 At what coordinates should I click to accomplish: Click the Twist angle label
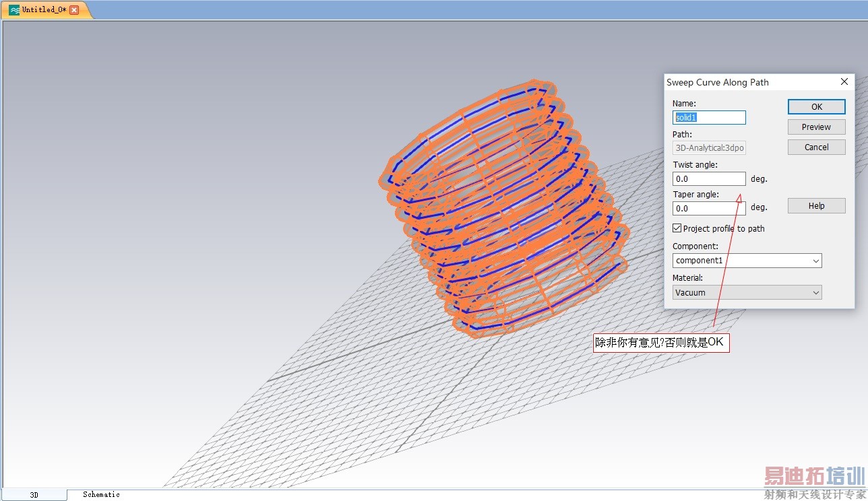(x=695, y=165)
